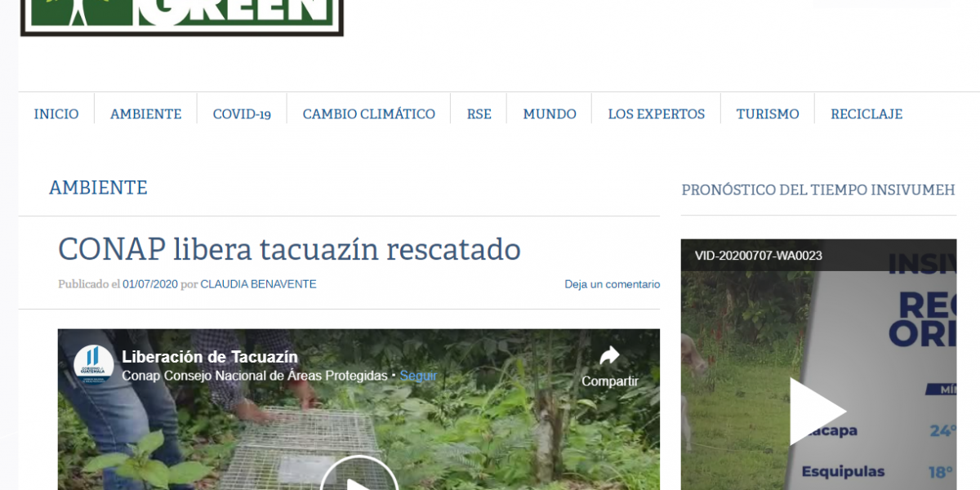Viewport: 980px width, 490px height.
Task: Click 'Deja un comentario' link
Action: tap(612, 284)
